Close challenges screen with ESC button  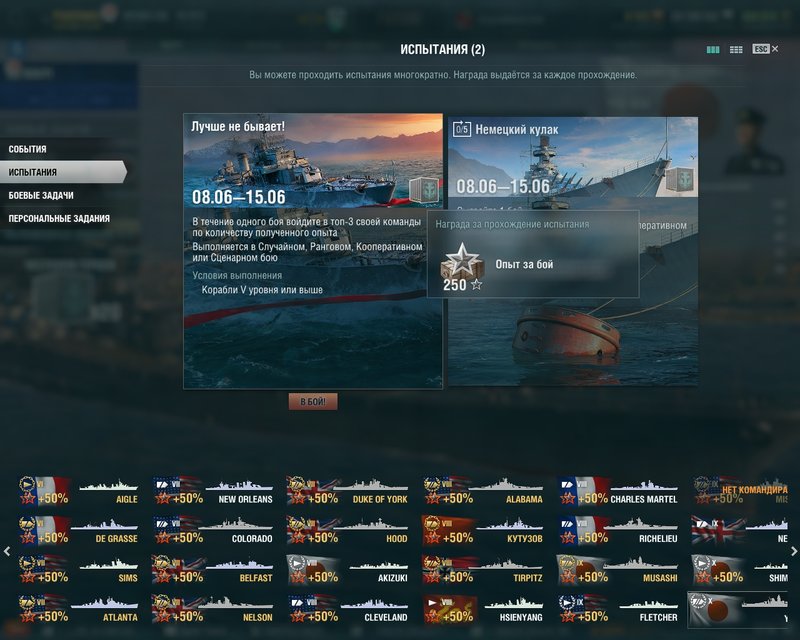point(765,49)
